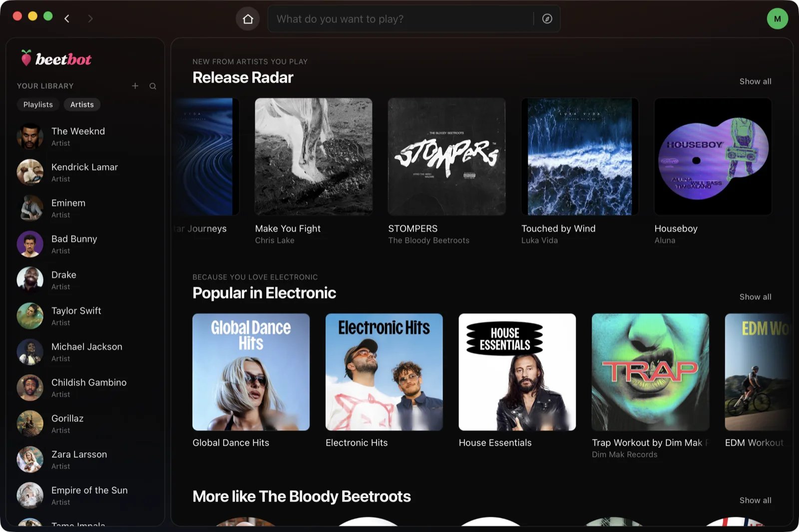This screenshot has width=799, height=532.
Task: Click the Houseboy title text
Action: tap(676, 229)
